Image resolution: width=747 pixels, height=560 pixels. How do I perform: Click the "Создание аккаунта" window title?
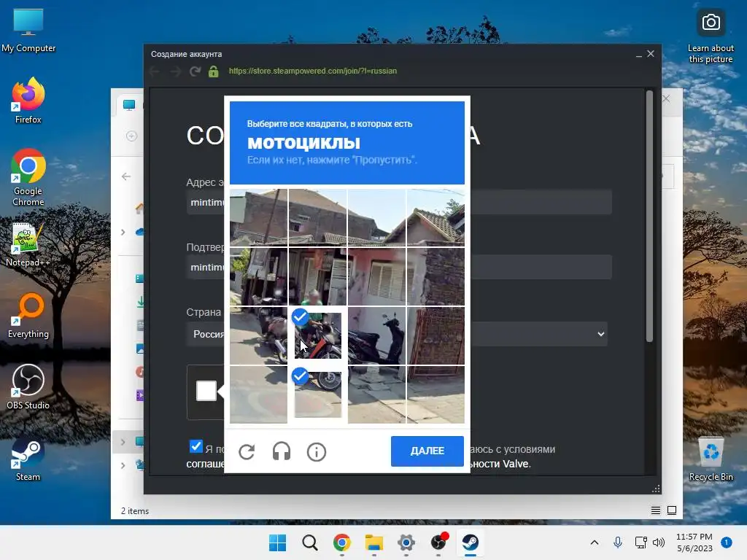tap(186, 54)
